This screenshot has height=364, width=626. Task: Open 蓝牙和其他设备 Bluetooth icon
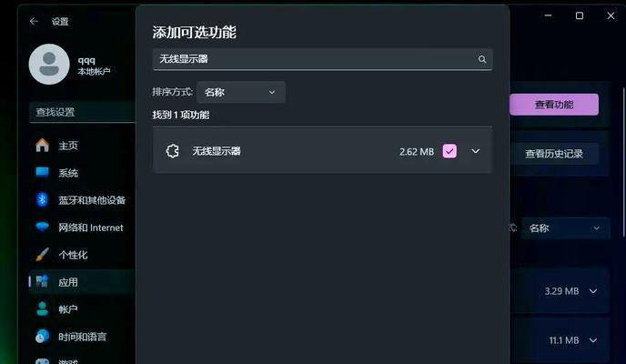(x=43, y=199)
